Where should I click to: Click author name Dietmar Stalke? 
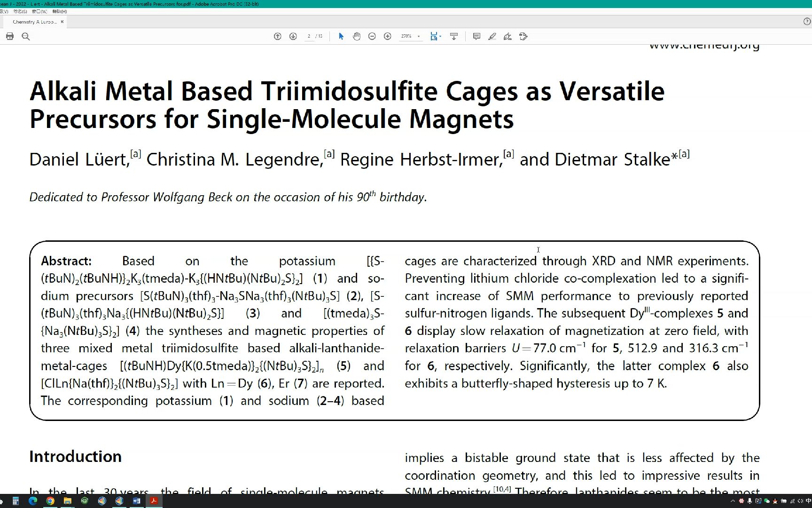coord(613,159)
